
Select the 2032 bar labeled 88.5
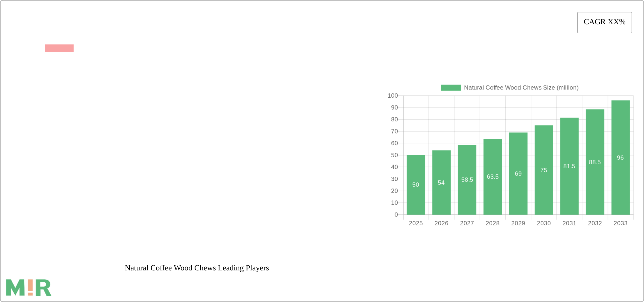tap(595, 162)
